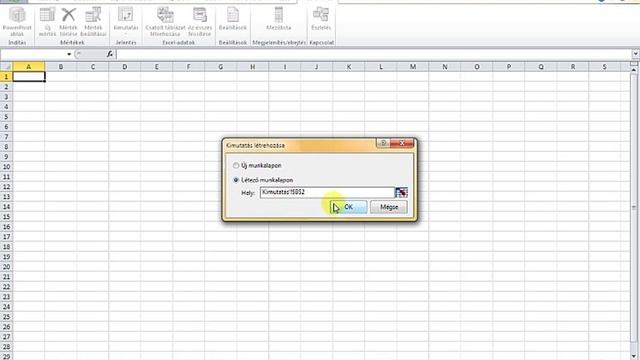
Task: Click in the formula bar input
Action: coord(373,54)
